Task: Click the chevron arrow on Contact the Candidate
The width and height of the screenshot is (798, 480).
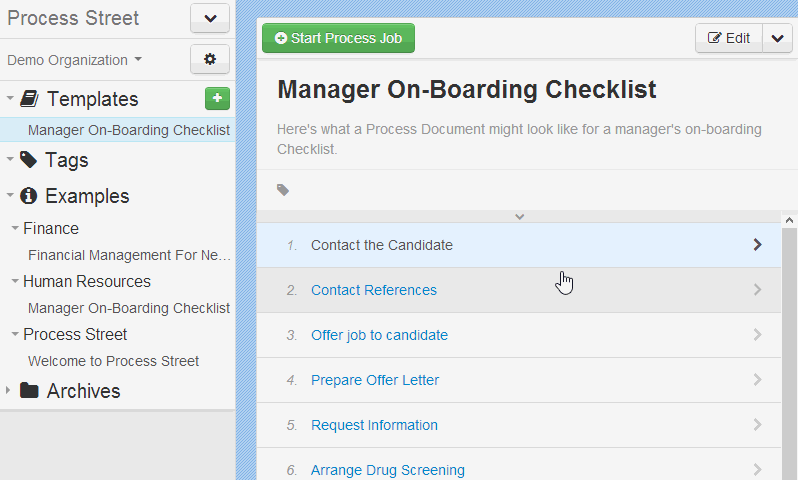Action: point(757,245)
